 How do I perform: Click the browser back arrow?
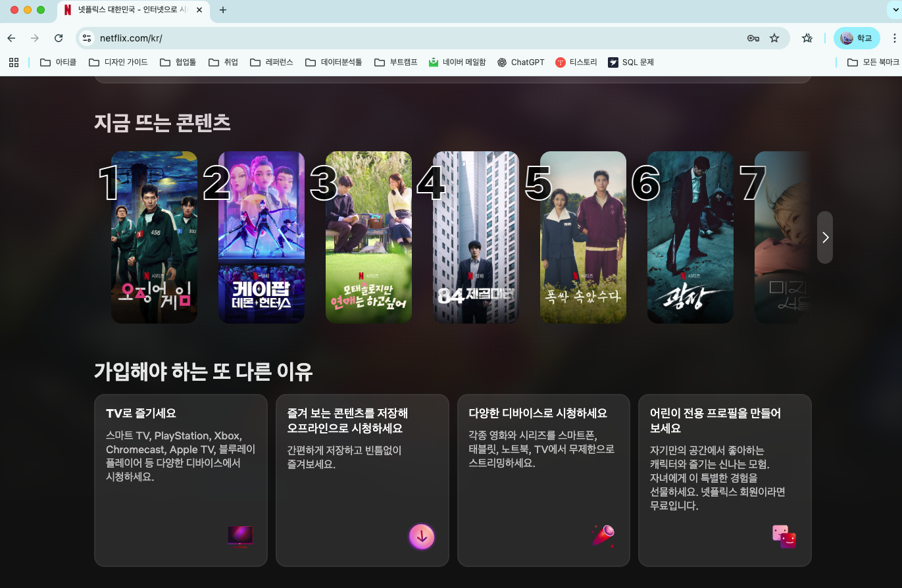(11, 38)
